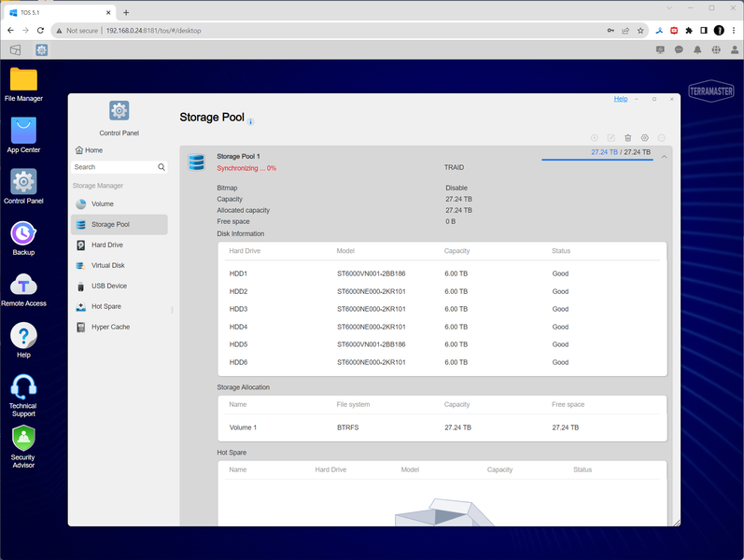Go back in the browser

(10, 31)
